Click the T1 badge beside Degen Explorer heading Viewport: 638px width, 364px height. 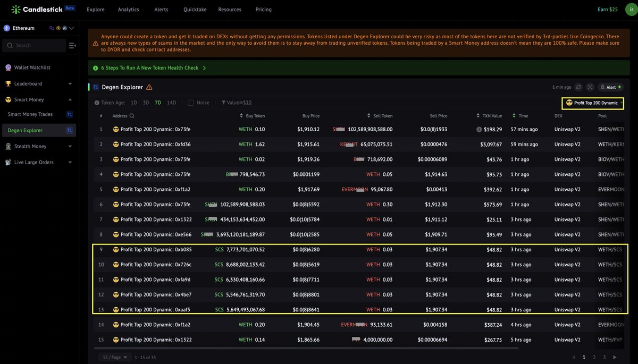point(96,87)
